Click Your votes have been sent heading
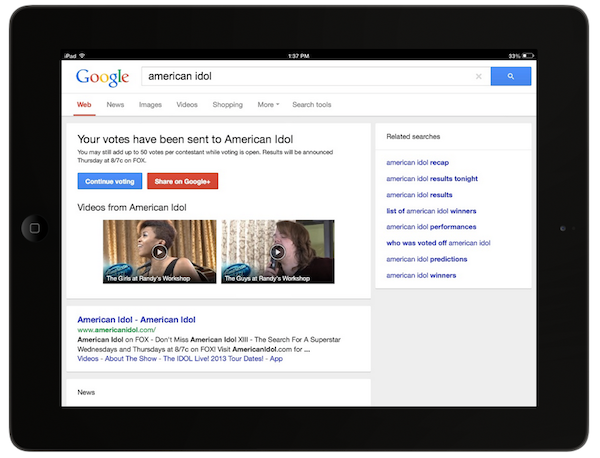 (185, 139)
